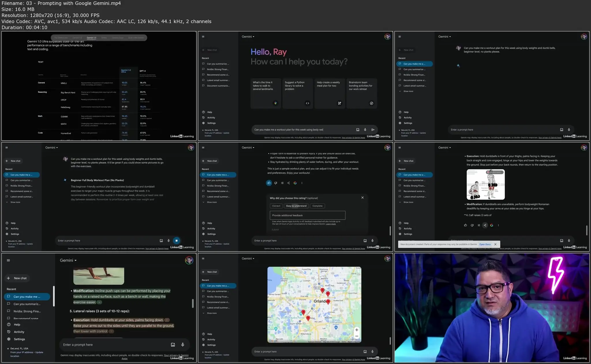Open the Gemini model dropdown on the 'Hello, Ray' screen
This screenshot has width=591, height=364.
coord(248,37)
